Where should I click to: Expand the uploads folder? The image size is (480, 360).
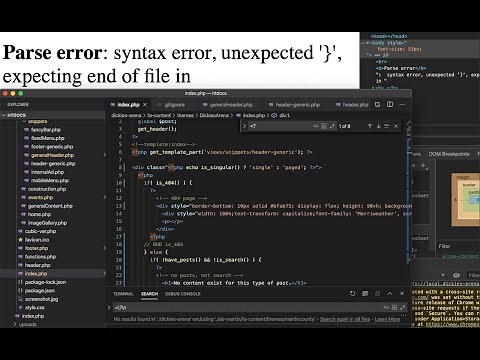pyautogui.click(x=28, y=324)
